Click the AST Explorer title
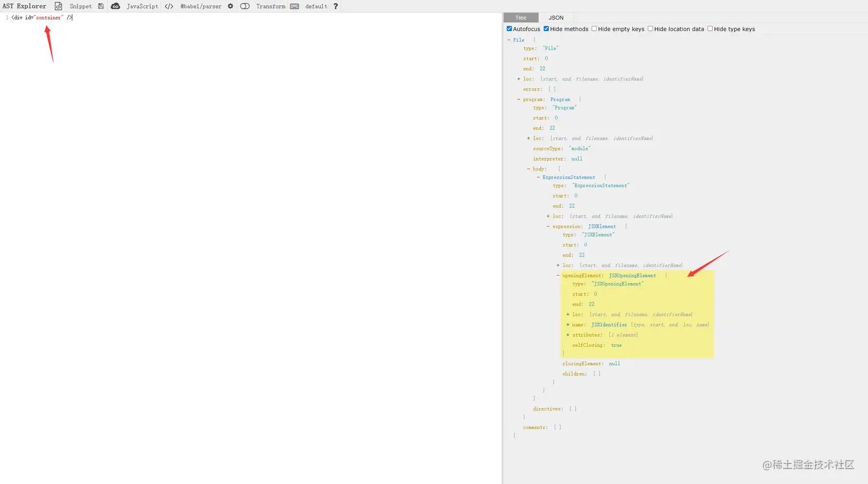 tap(24, 6)
